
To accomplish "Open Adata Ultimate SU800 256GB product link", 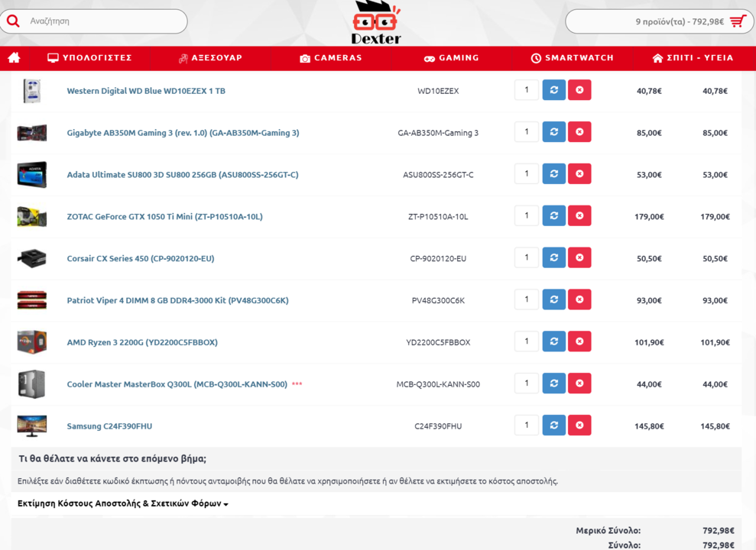I will pos(182,175).
